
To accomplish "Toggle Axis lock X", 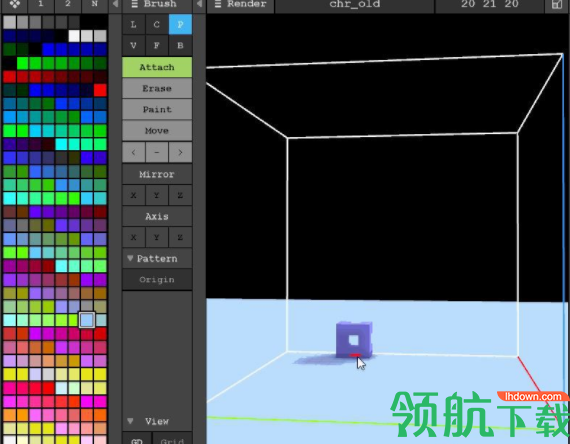I will click(x=133, y=237).
